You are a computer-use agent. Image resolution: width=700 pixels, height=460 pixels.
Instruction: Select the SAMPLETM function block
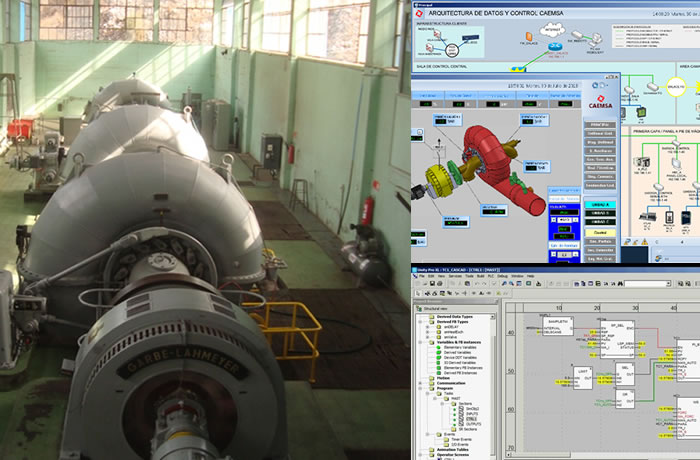(558, 326)
